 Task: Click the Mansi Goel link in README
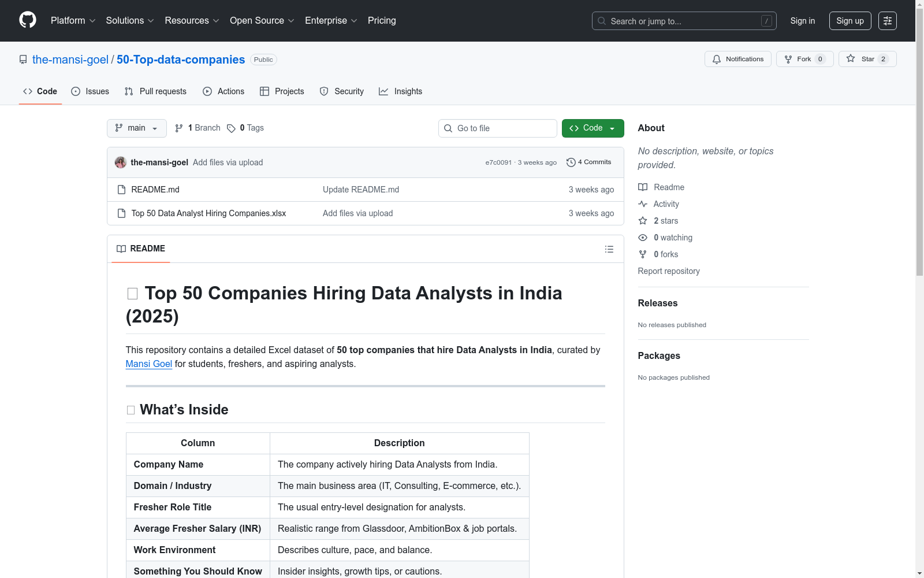[x=149, y=364]
